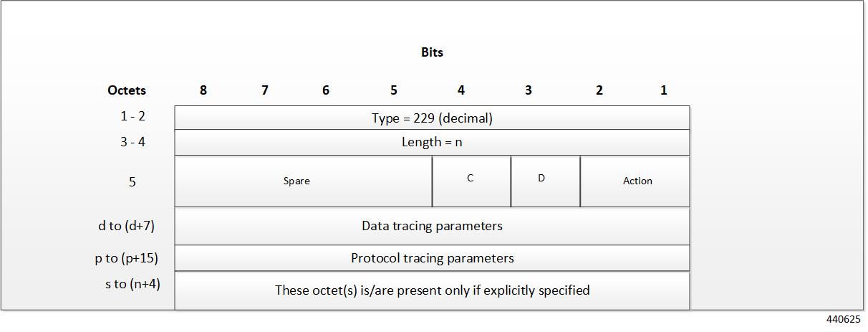Select the p to (p+15) octet label
This screenshot has height=332, width=868.
(x=127, y=258)
